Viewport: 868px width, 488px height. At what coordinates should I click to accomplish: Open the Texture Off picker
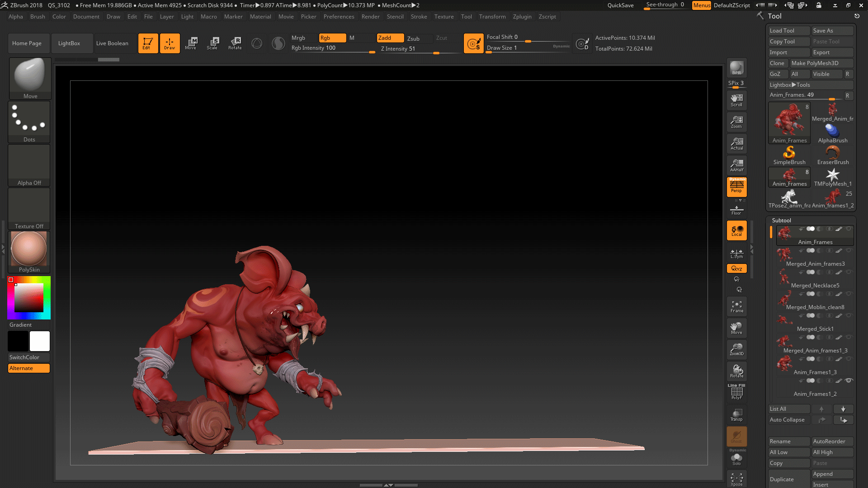click(29, 209)
